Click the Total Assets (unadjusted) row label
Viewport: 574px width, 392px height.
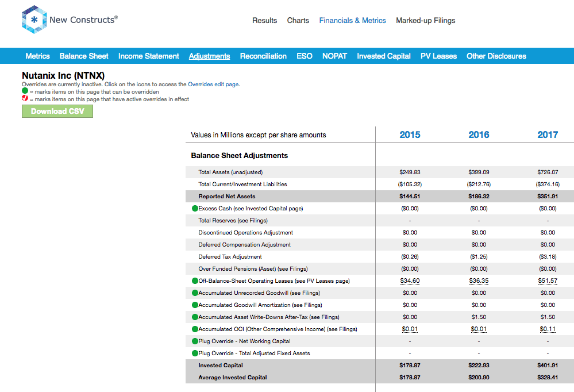click(230, 172)
